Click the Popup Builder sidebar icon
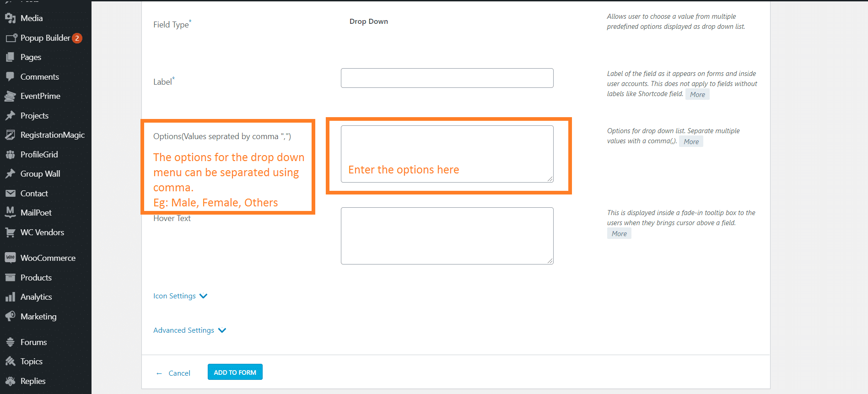The image size is (868, 394). (x=10, y=38)
